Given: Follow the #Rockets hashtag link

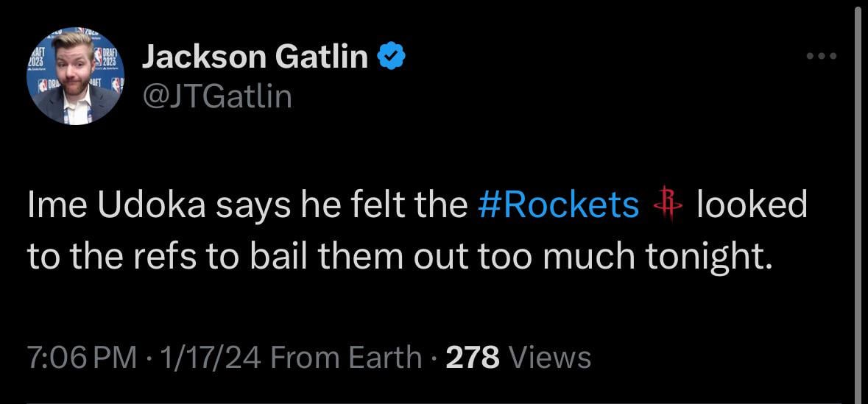Looking at the screenshot, I should 559,205.
